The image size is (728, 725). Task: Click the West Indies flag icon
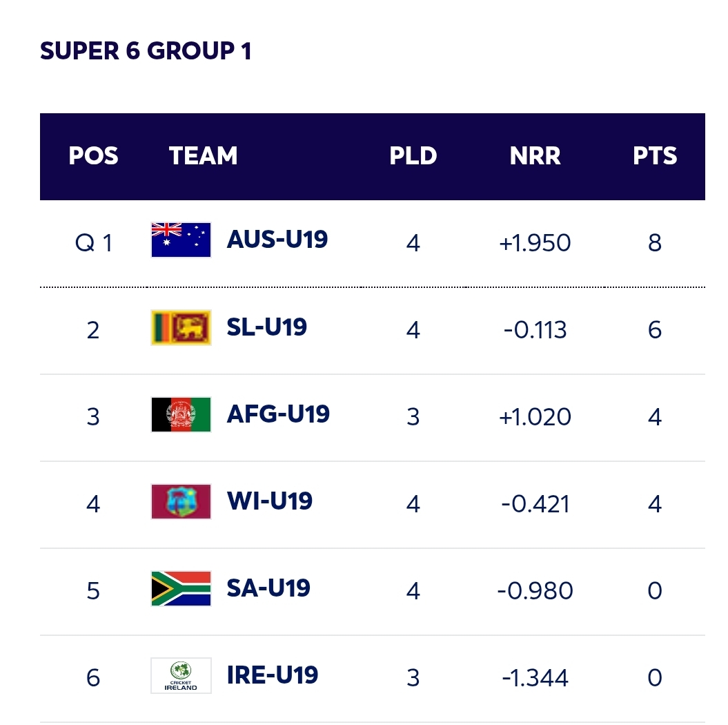(181, 501)
